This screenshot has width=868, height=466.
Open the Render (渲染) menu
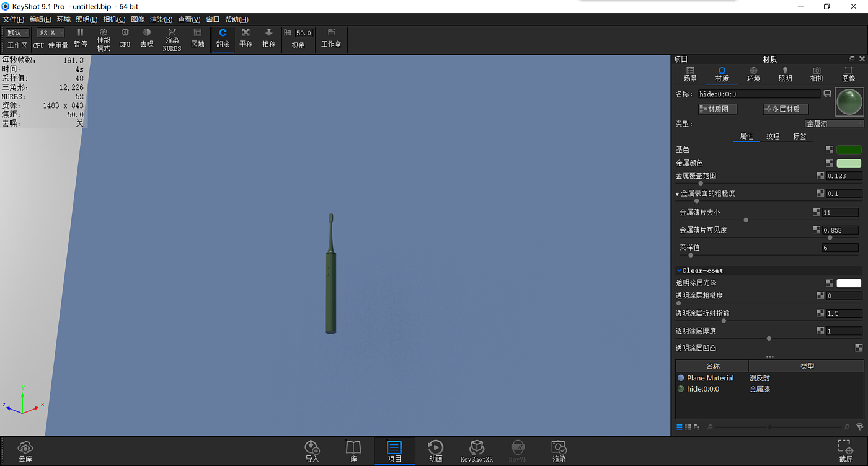click(x=161, y=19)
